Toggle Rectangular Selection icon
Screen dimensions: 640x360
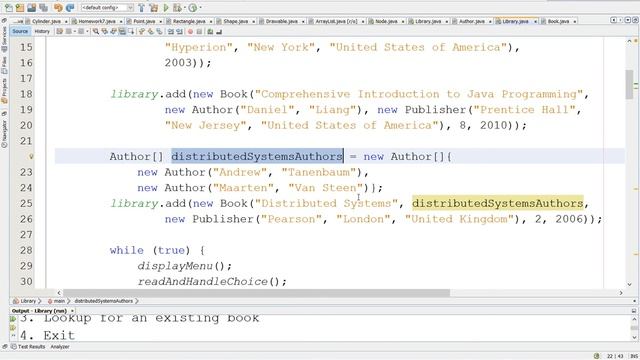tap(131, 31)
